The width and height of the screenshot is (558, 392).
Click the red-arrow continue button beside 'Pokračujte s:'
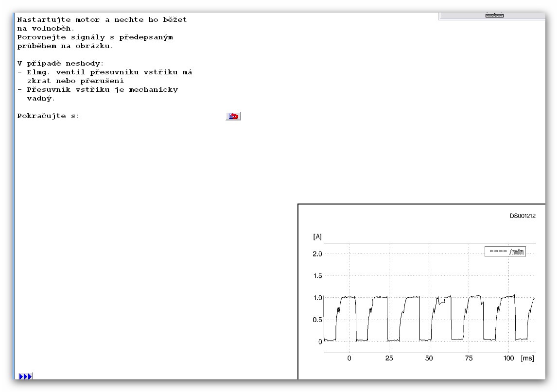click(x=233, y=116)
